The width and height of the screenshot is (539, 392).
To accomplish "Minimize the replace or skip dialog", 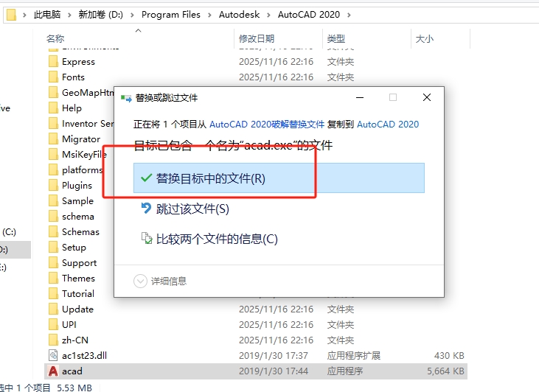I will click(x=360, y=97).
